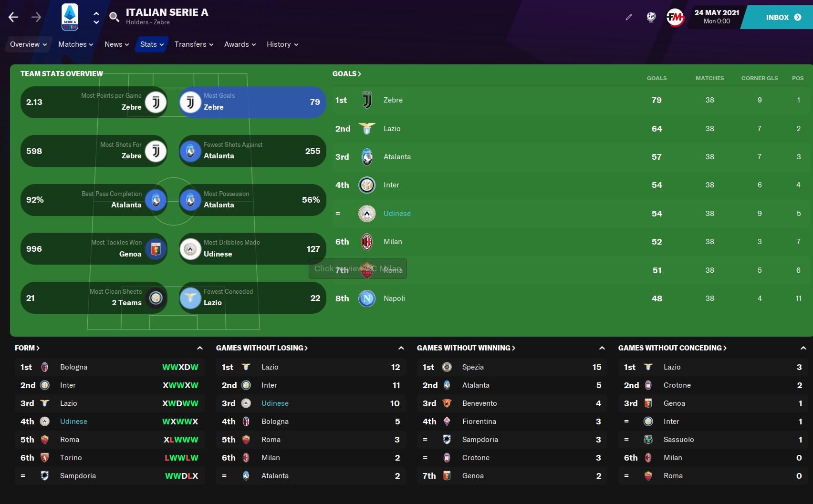The width and height of the screenshot is (813, 504).
Task: Click the forward navigation arrow
Action: 36,18
